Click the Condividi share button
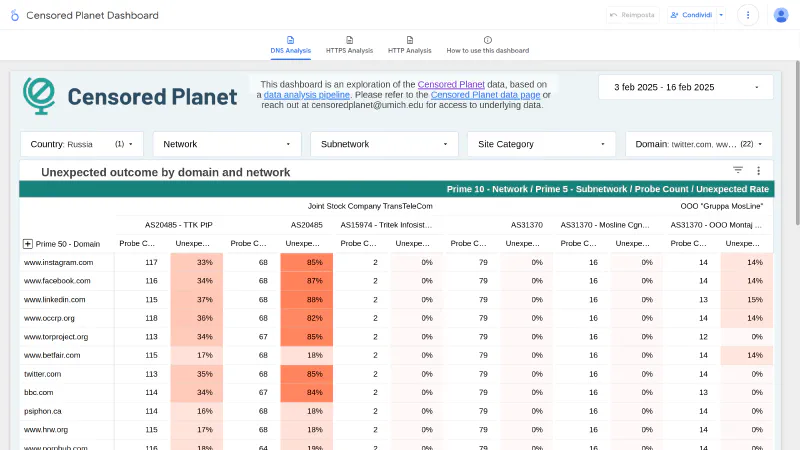The image size is (800, 450). 690,15
